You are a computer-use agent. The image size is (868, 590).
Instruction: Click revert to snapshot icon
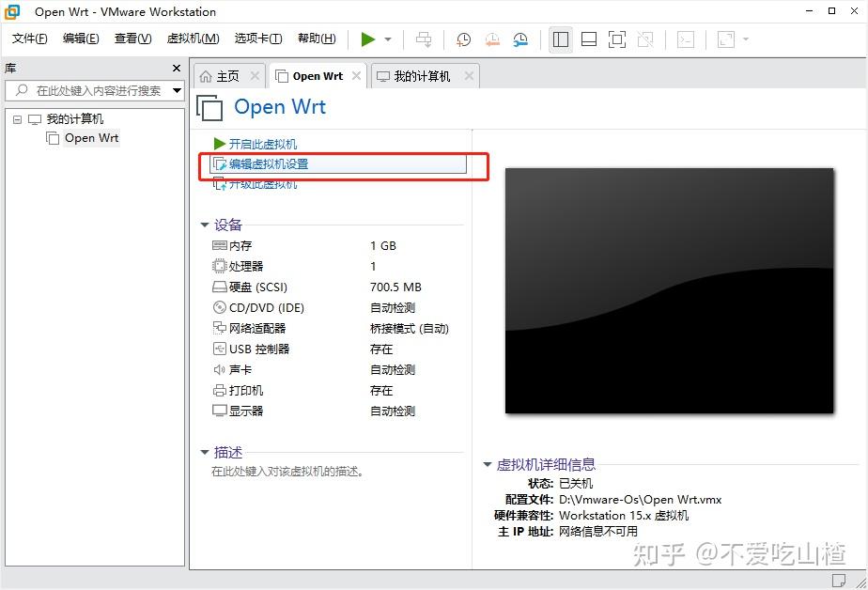[x=492, y=39]
